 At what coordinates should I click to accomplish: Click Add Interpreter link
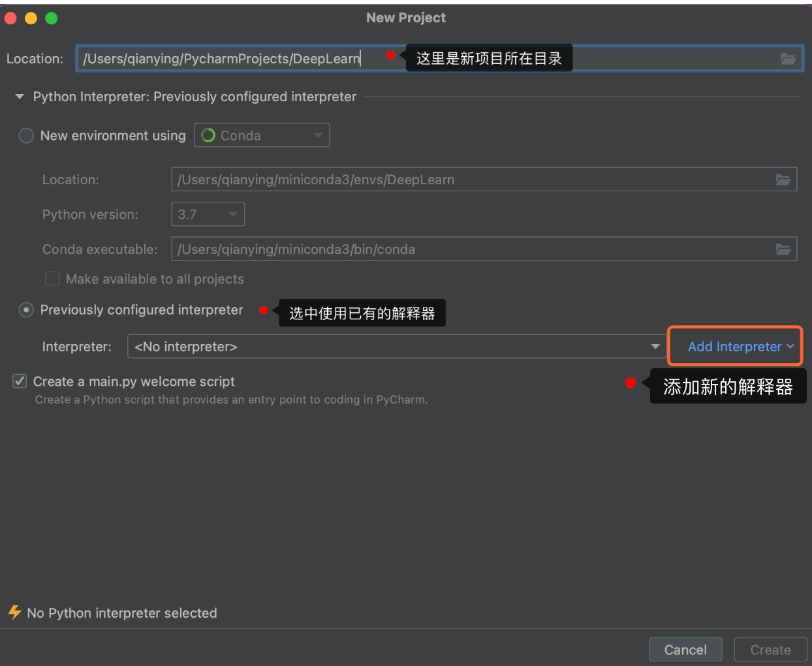coord(735,347)
